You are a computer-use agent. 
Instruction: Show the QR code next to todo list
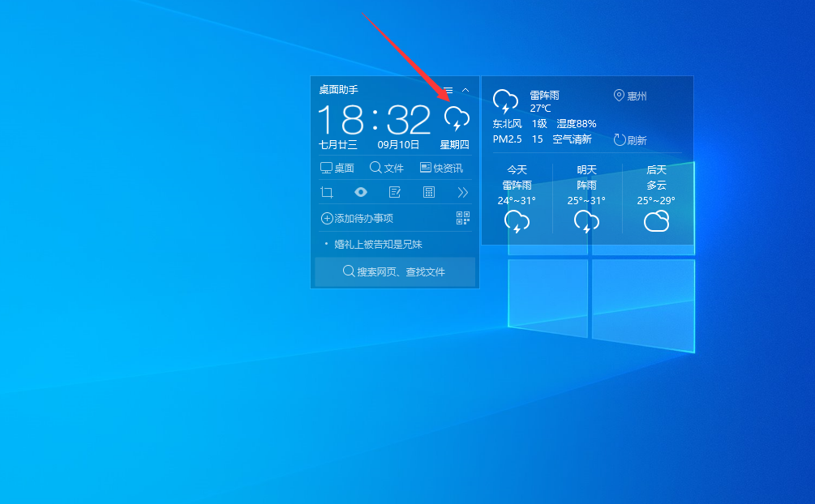click(462, 217)
